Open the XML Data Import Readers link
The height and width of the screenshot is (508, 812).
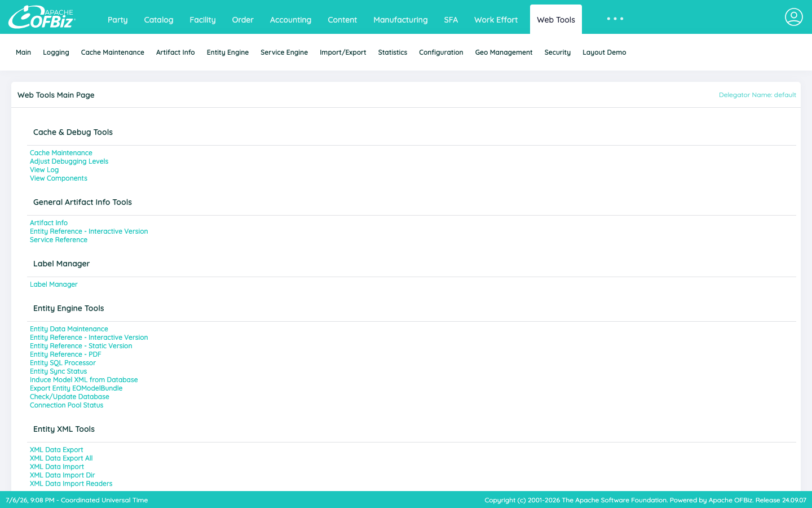[x=71, y=484]
